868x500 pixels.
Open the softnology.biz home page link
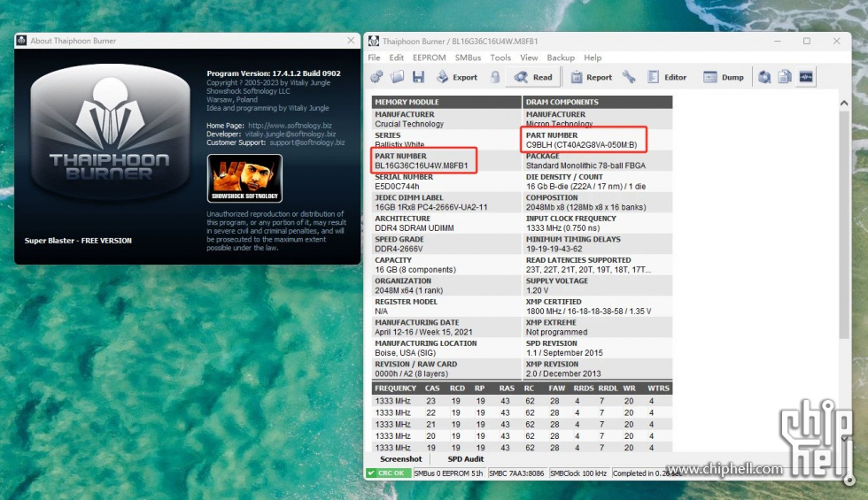coord(291,126)
